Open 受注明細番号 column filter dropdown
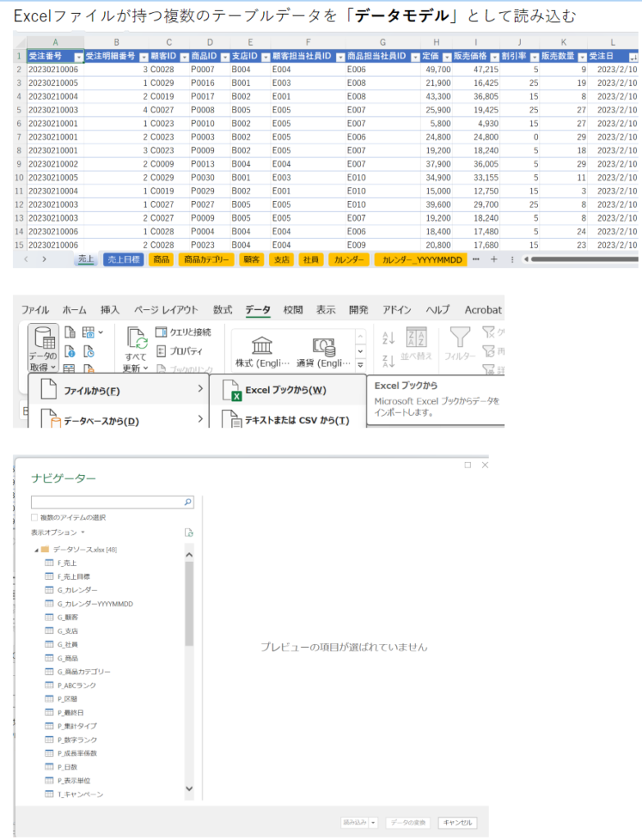This screenshot has width=642, height=840. click(x=143, y=57)
